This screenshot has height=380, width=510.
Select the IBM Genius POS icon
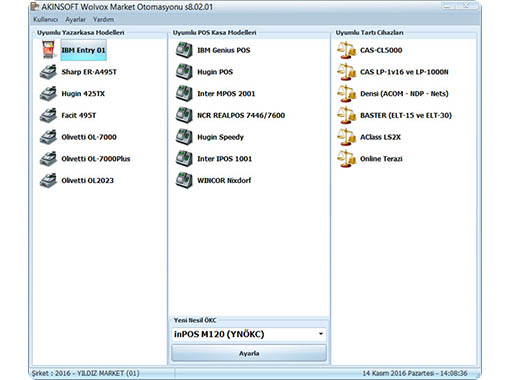[184, 50]
